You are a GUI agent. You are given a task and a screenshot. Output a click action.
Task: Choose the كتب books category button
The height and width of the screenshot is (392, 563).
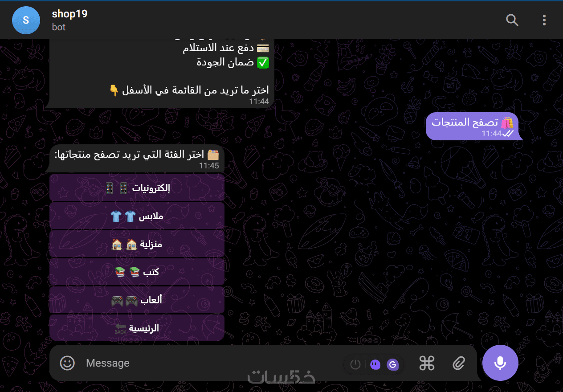(x=137, y=272)
